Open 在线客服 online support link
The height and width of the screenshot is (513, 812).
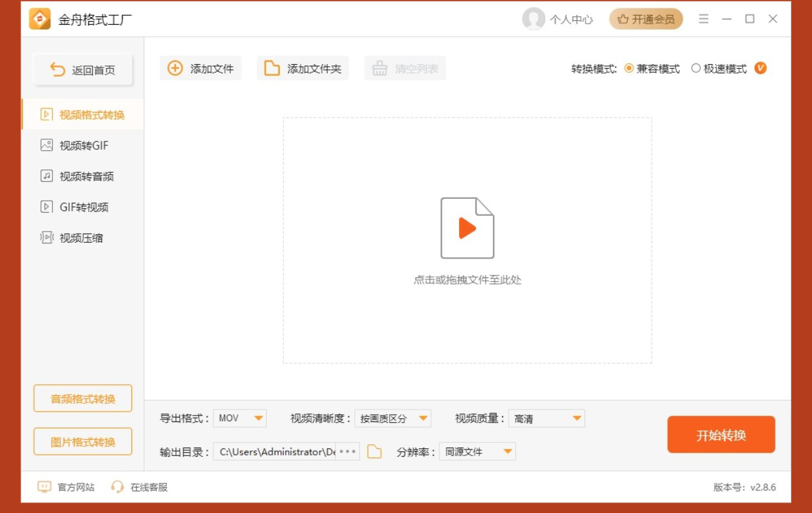(x=149, y=487)
